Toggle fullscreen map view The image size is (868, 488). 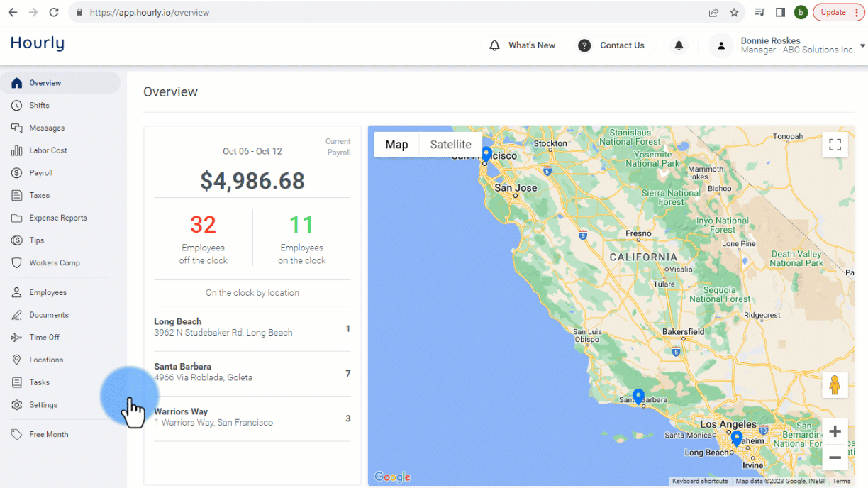[835, 145]
